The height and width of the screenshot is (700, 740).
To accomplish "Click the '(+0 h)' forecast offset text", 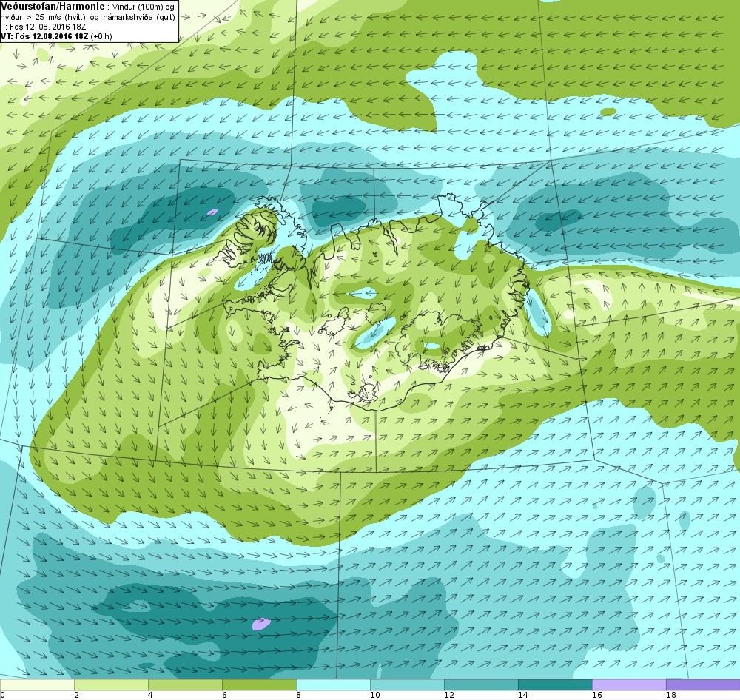I will coord(101,36).
